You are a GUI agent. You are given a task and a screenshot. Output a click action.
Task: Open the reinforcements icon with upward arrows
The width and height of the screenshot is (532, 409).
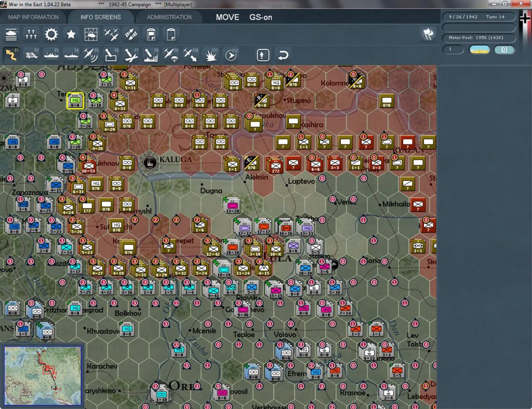(x=31, y=34)
